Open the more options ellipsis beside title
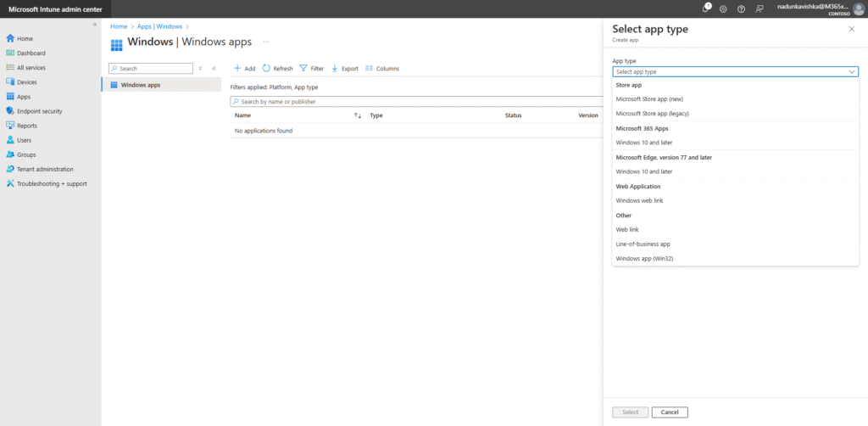 [x=266, y=42]
